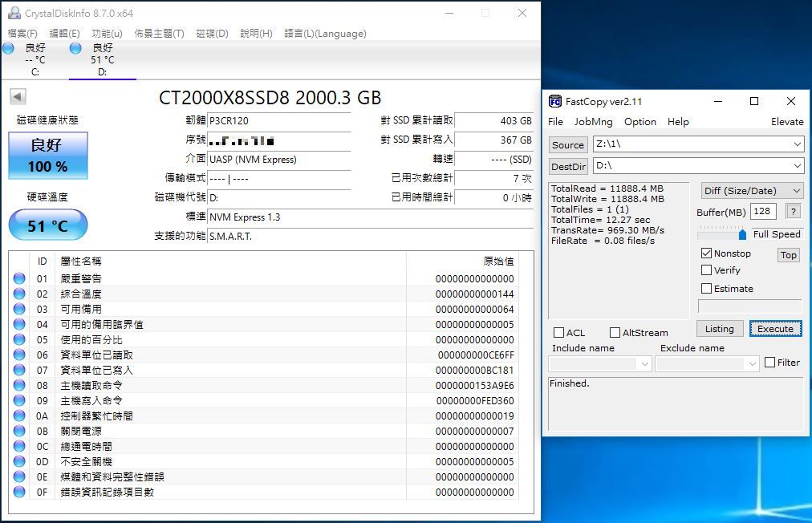Expand the Source path dropdown Z:\1\
Screen dimensions: 812x523
(798, 144)
